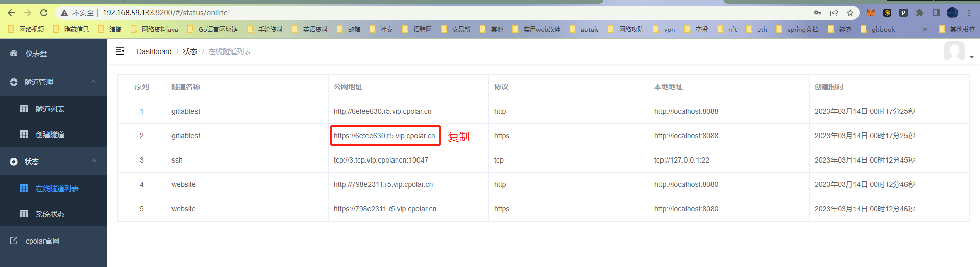The image size is (980, 267).
Task: Expand the bookmarks overflow chevron
Action: (925, 29)
